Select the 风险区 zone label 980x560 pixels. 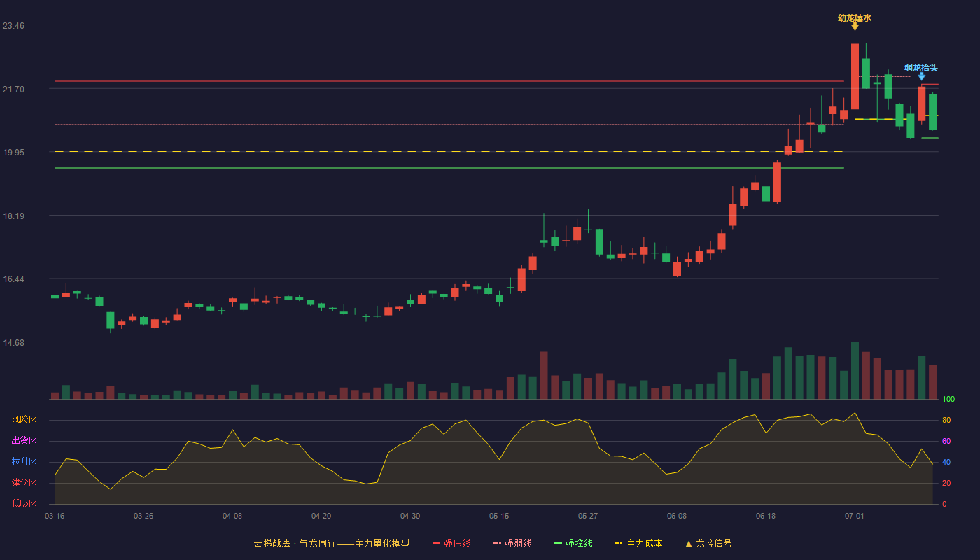[x=24, y=420]
